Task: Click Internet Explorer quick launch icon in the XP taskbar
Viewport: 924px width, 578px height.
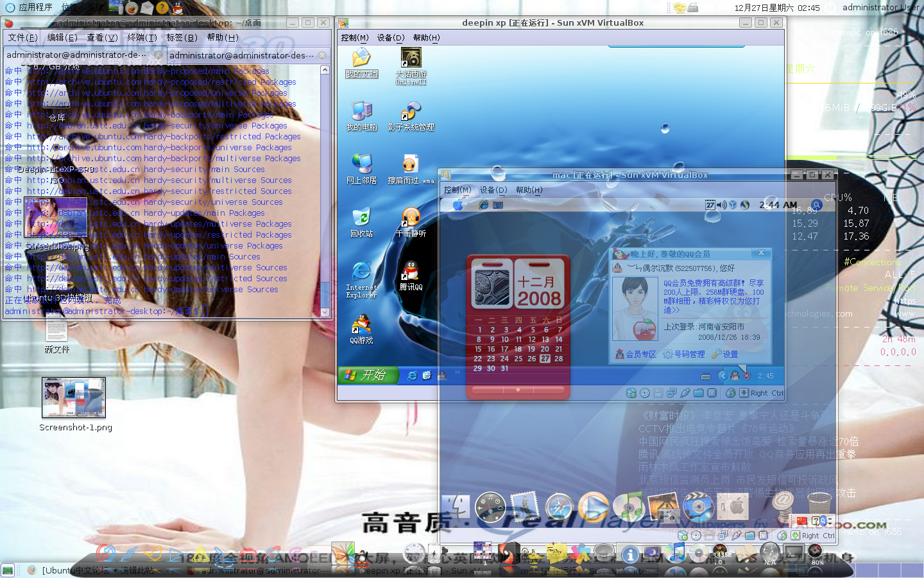Action: [412, 376]
